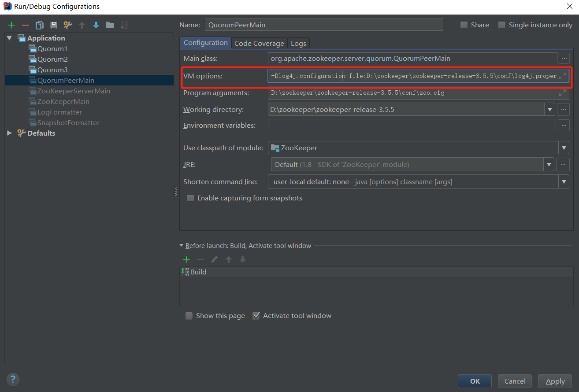
Task: Open Edit Defaults wrench icon
Action: [68, 25]
